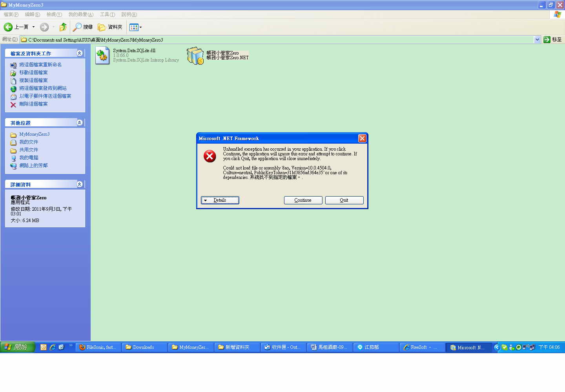
Task: Toggle the Folders (資料夾) pane button
Action: click(110, 27)
